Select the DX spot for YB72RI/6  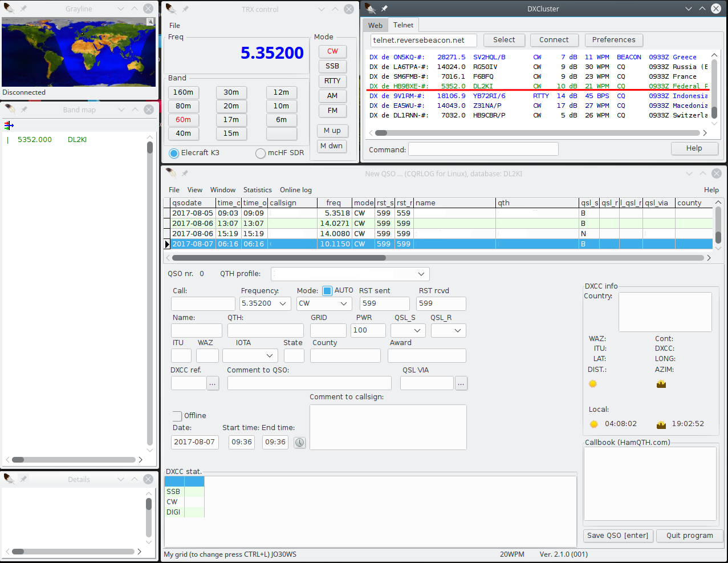538,96
